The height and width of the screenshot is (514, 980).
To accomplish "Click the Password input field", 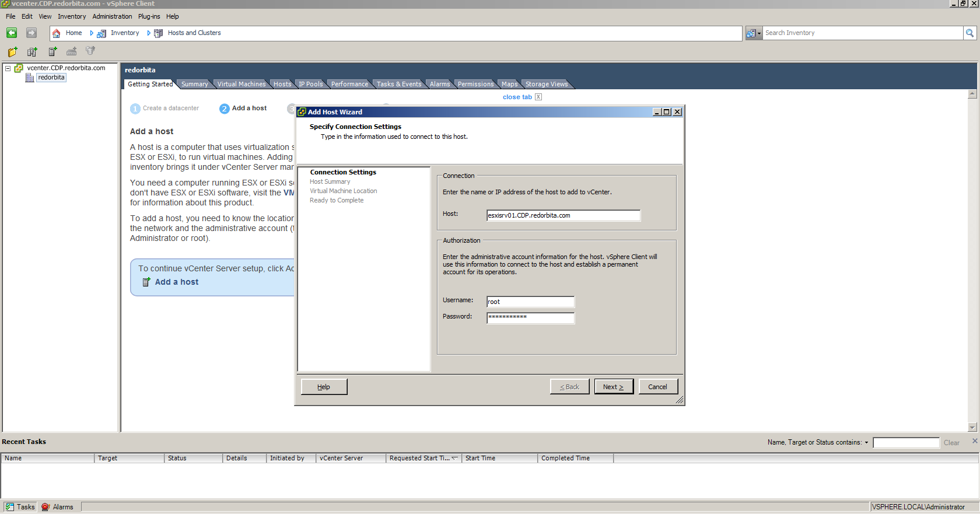I will click(x=530, y=317).
